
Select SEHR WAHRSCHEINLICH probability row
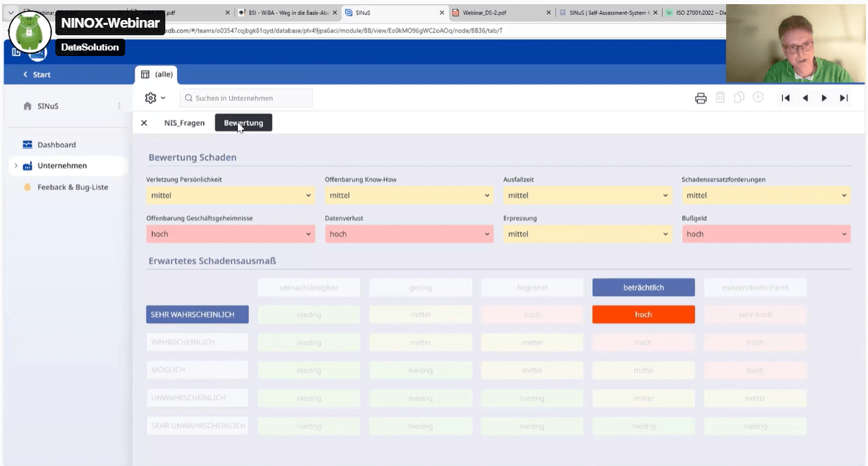pos(197,315)
